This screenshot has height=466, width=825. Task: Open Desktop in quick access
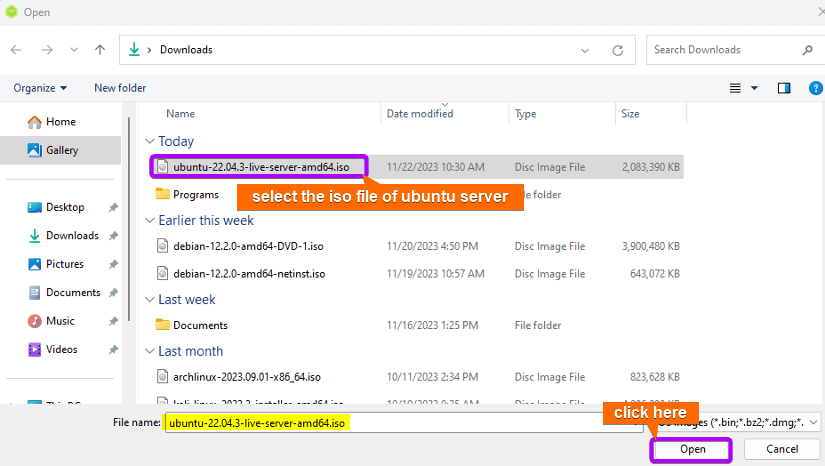pyautogui.click(x=65, y=207)
